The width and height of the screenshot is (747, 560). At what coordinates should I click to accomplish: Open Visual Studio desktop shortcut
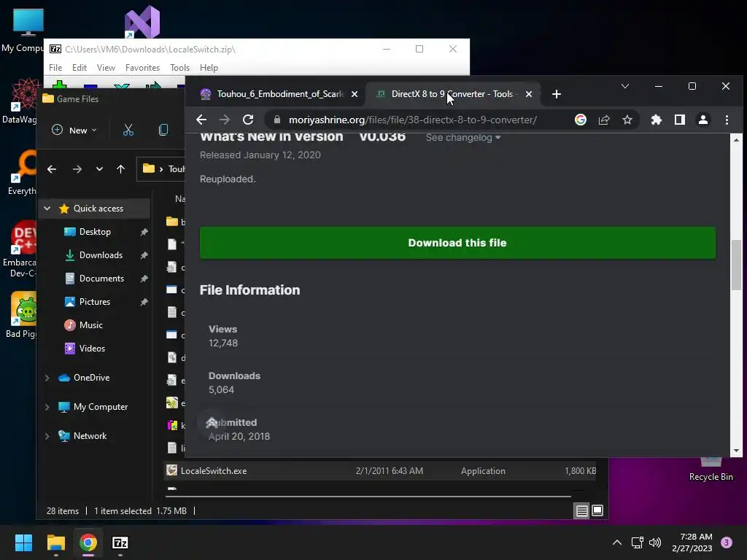(x=142, y=22)
